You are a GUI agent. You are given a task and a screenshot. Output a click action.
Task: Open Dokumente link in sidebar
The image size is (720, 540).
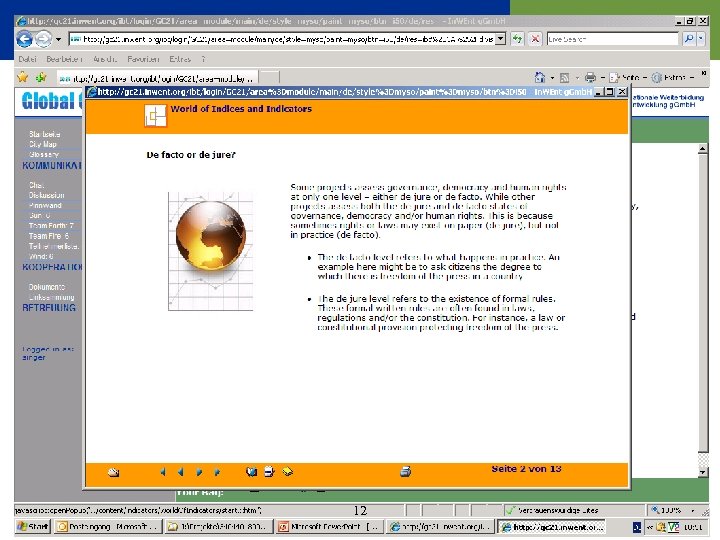[47, 287]
